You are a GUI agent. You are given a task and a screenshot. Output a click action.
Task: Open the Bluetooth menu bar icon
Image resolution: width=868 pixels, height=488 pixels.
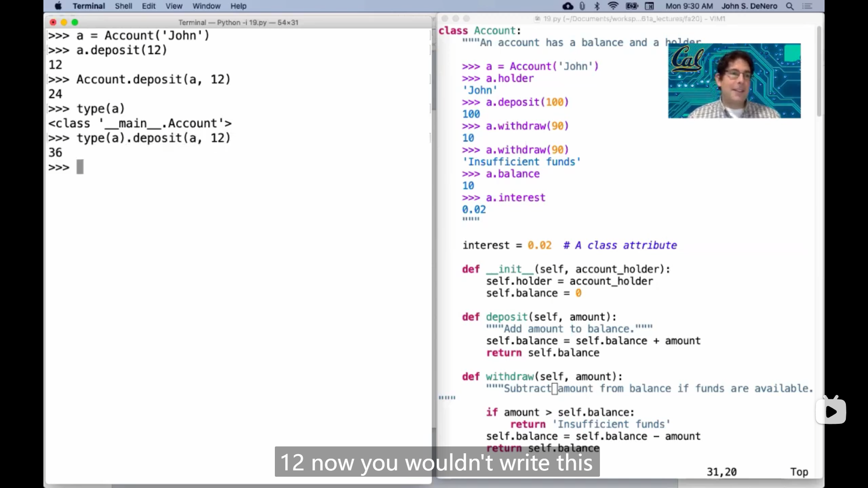[x=597, y=6]
